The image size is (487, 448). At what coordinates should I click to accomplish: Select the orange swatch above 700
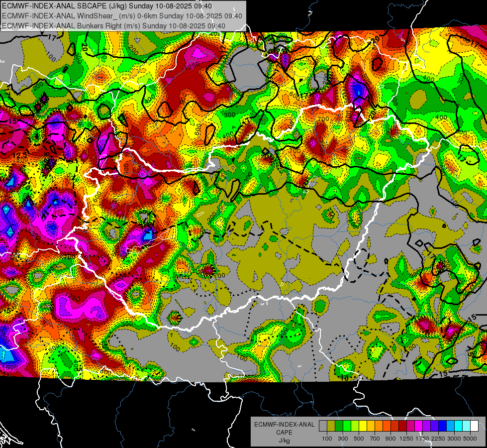pyautogui.click(x=379, y=426)
